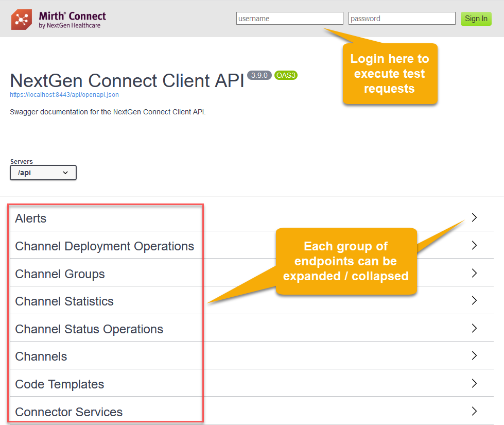504x425 pixels.
Task: Expand Channel Deployment Operations with its chevron
Action: point(474,246)
